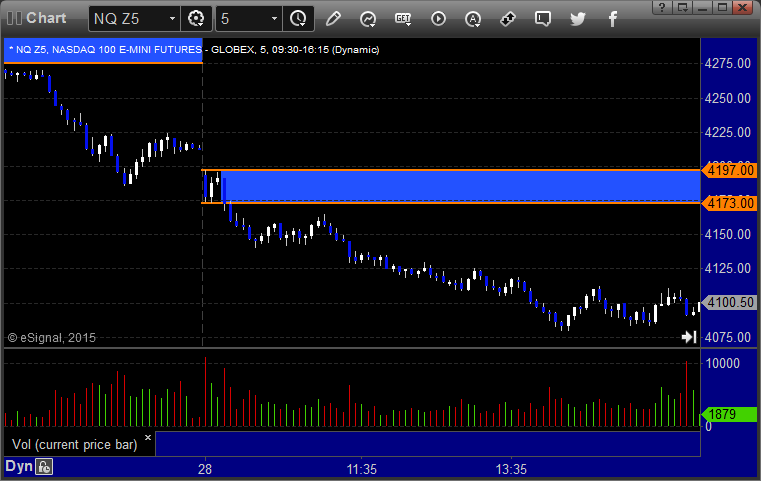The image size is (761, 481).
Task: Jump to latest bar arrow button
Action: tap(689, 337)
